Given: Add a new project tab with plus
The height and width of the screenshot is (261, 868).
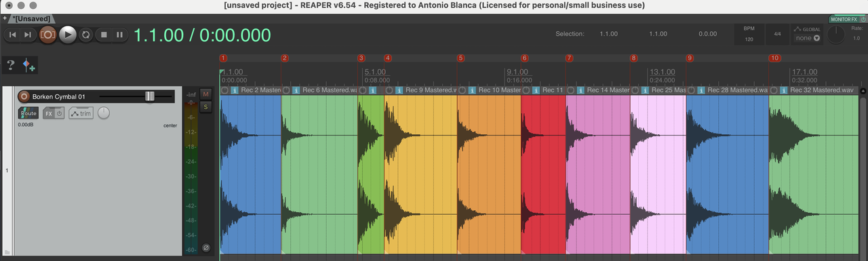Looking at the screenshot, I should (5, 18).
